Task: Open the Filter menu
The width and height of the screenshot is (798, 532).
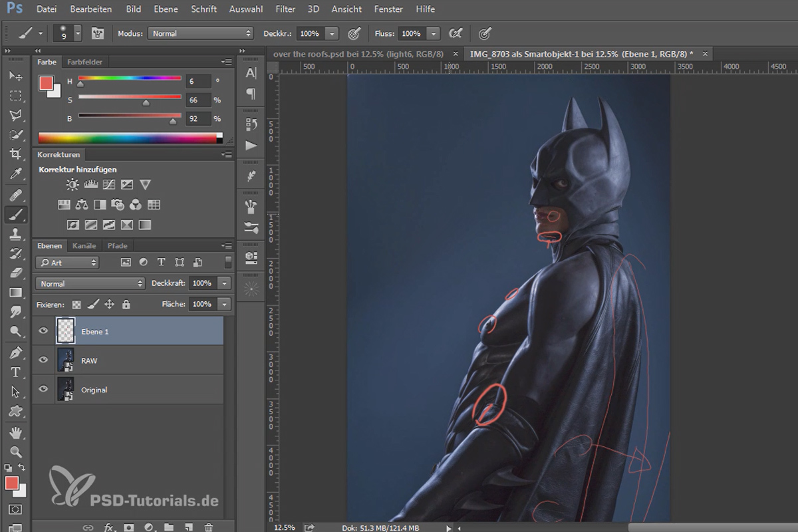Action: [x=285, y=9]
